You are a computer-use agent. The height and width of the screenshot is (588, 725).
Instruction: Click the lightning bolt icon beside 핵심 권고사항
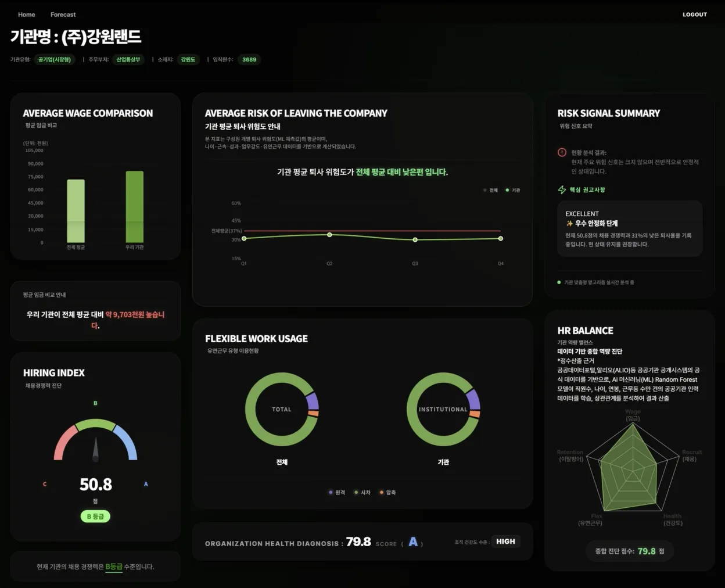click(x=562, y=190)
